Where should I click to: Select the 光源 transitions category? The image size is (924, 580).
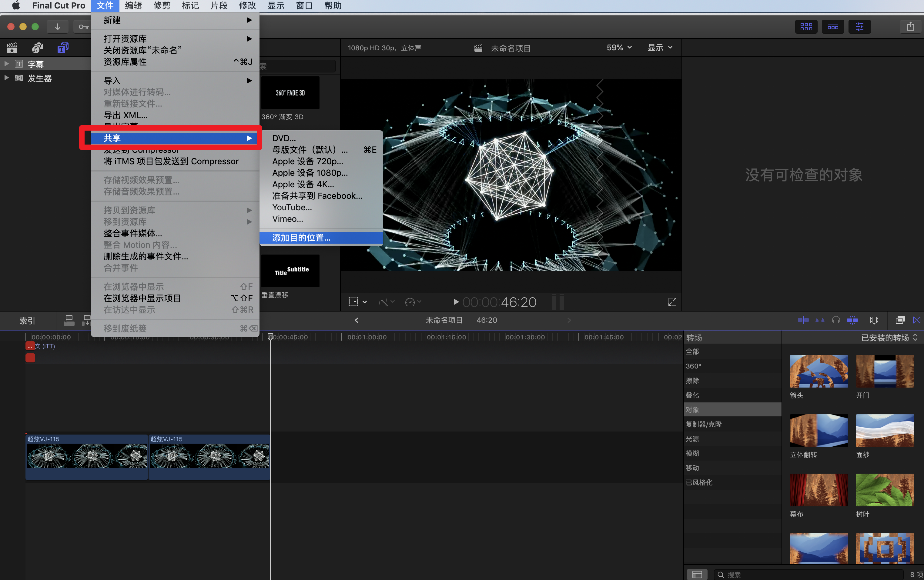coord(732,439)
